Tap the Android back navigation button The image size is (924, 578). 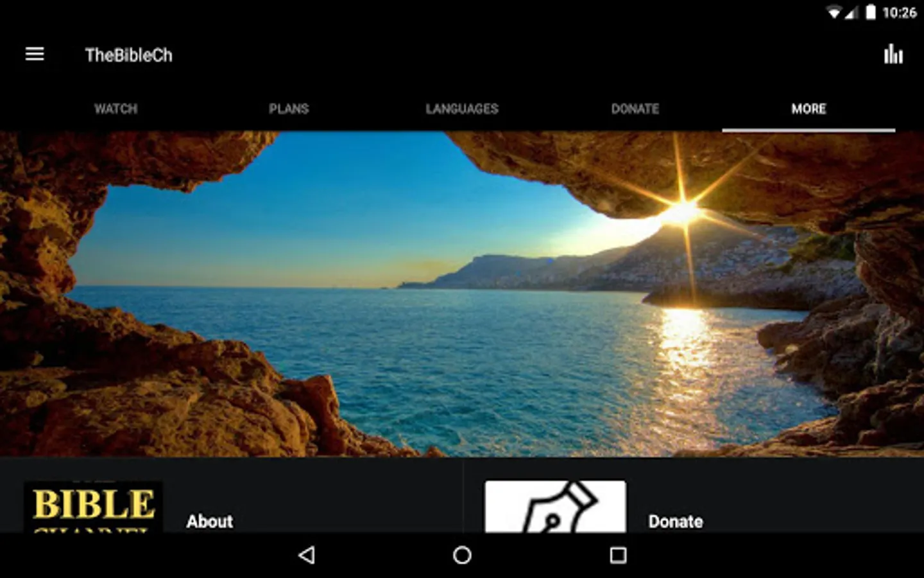[307, 555]
